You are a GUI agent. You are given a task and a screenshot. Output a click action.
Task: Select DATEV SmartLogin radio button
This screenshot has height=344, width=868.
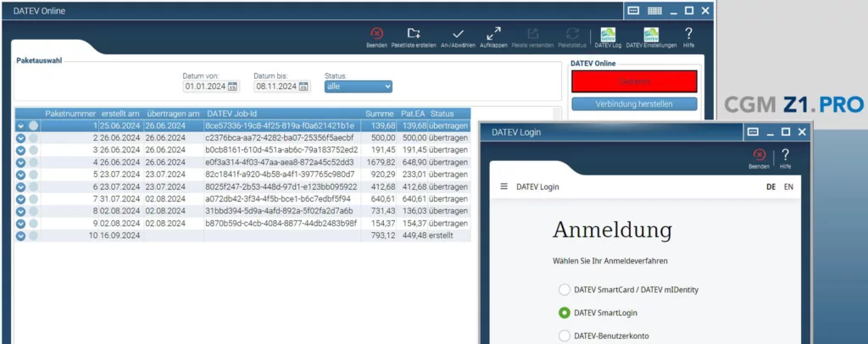tap(564, 313)
